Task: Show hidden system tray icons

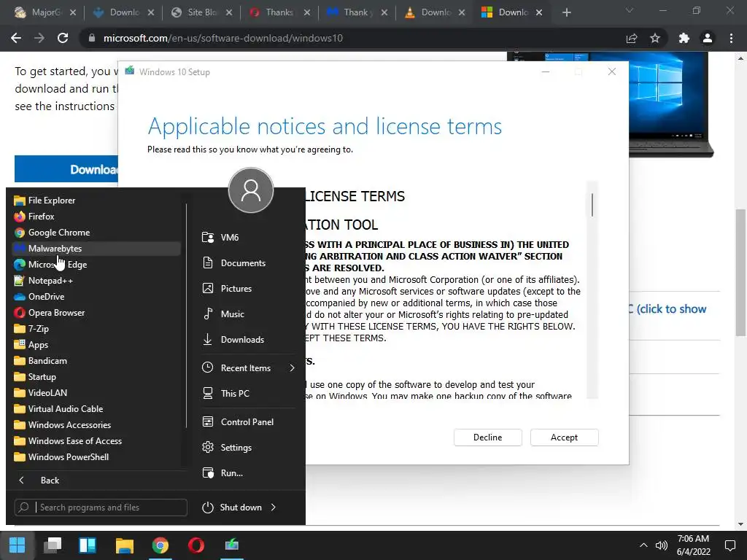Action: [x=643, y=545]
